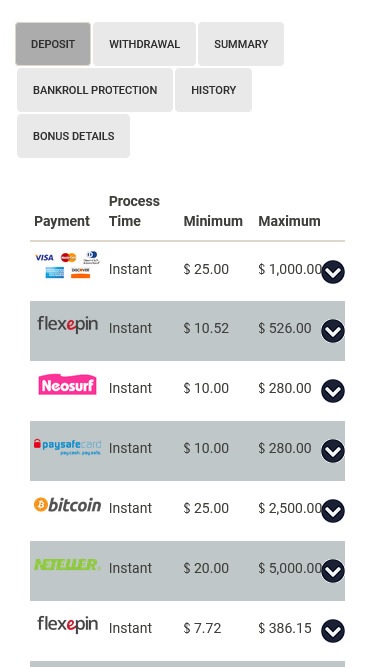Click the flexepin logo in the $7.72 row
Screen dimensions: 375x667
(x=68, y=624)
